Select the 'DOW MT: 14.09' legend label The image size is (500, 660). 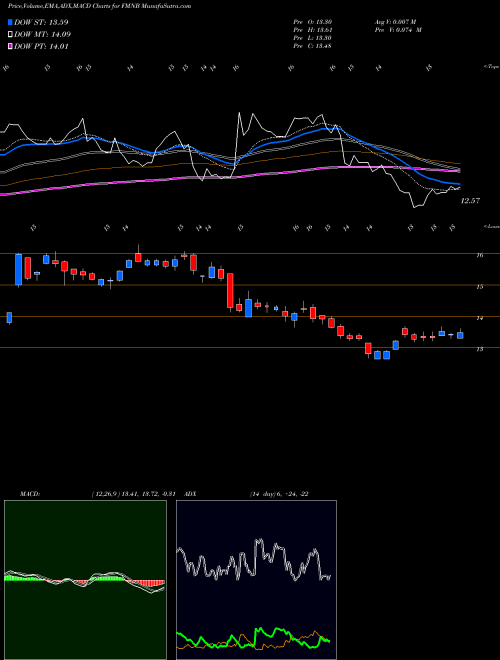[42, 35]
